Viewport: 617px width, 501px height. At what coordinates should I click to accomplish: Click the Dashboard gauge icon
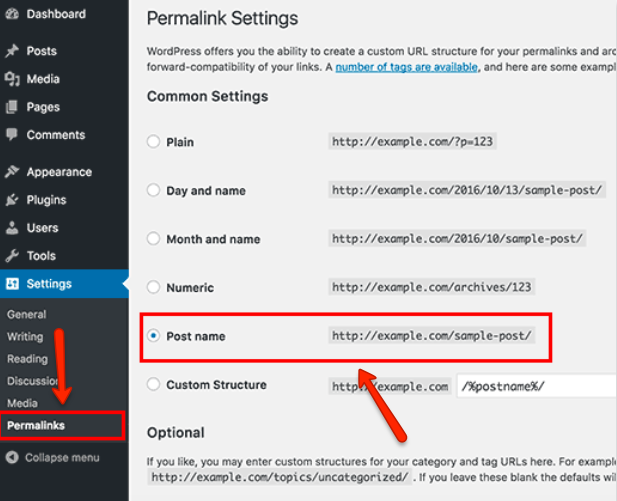coord(12,15)
